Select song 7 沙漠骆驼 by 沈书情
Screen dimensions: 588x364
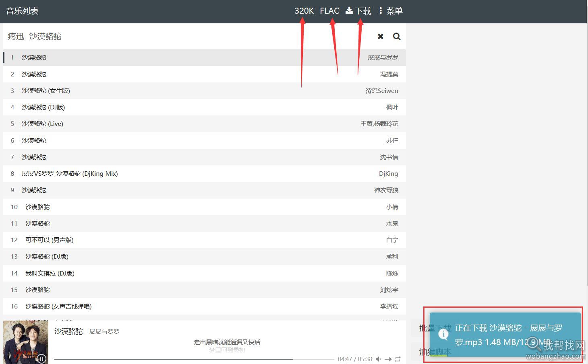205,157
